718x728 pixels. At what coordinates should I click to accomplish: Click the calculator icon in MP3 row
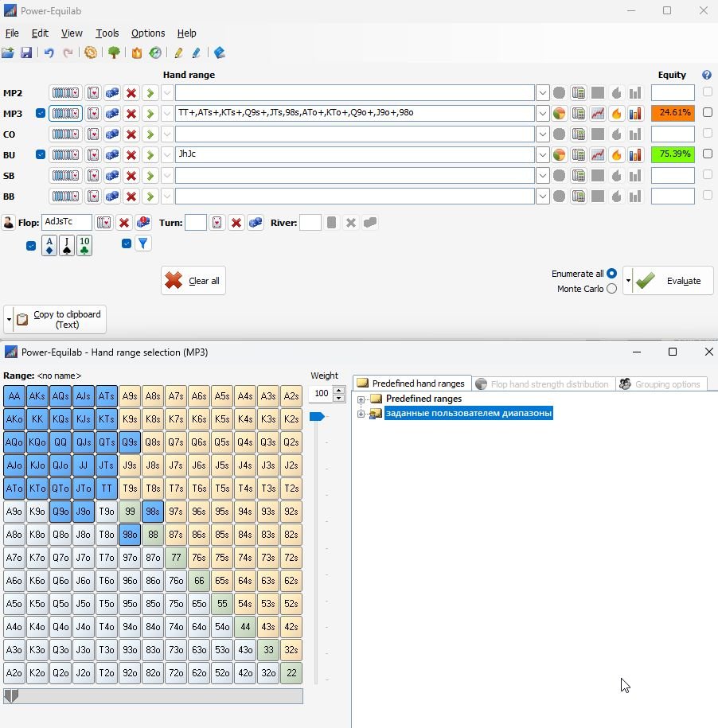[579, 113]
